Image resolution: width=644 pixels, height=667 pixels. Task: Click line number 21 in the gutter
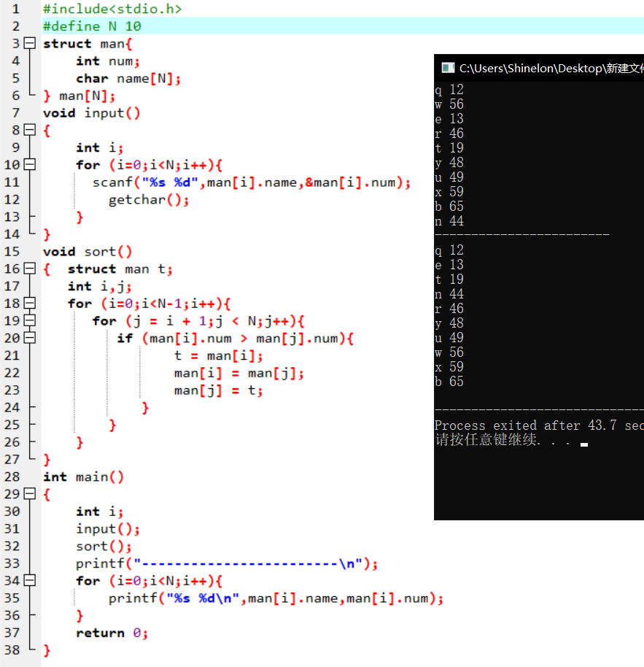(12, 355)
